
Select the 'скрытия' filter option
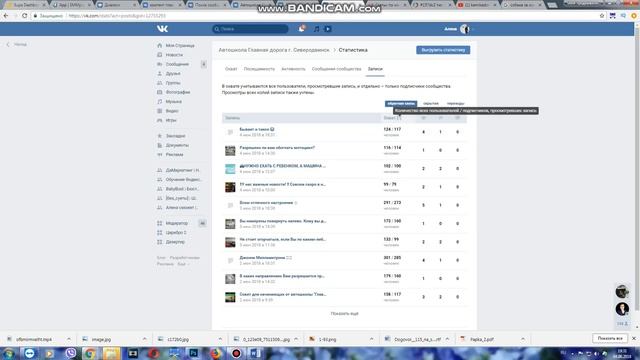coord(431,104)
